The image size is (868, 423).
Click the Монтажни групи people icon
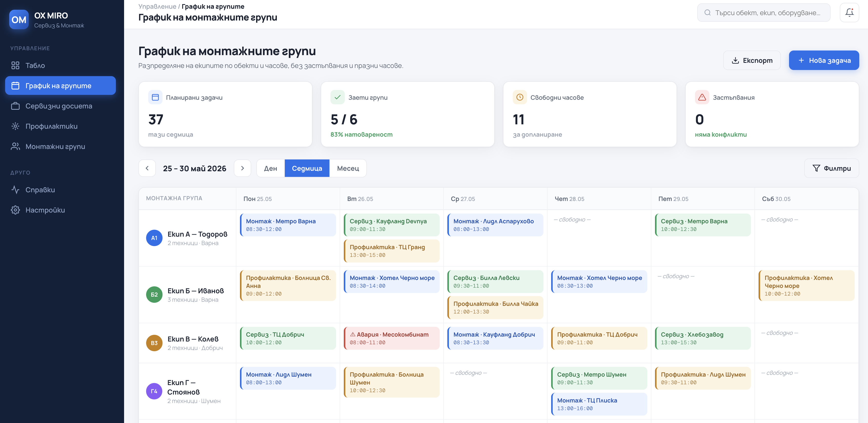point(15,146)
